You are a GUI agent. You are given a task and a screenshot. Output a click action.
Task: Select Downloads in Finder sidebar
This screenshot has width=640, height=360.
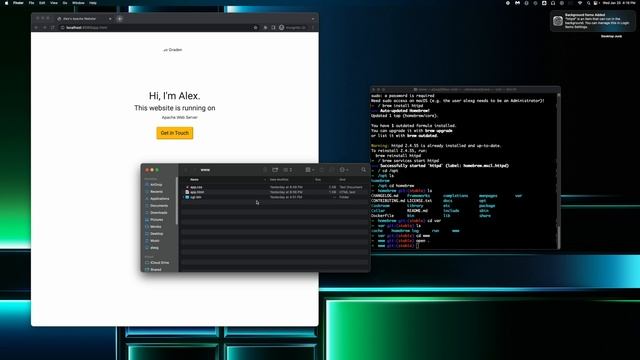click(x=158, y=213)
